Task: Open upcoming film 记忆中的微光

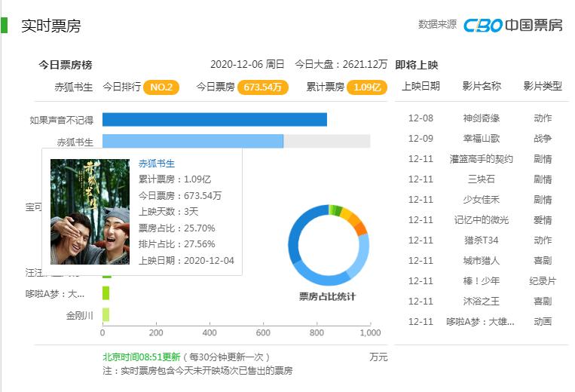Action: tap(481, 219)
